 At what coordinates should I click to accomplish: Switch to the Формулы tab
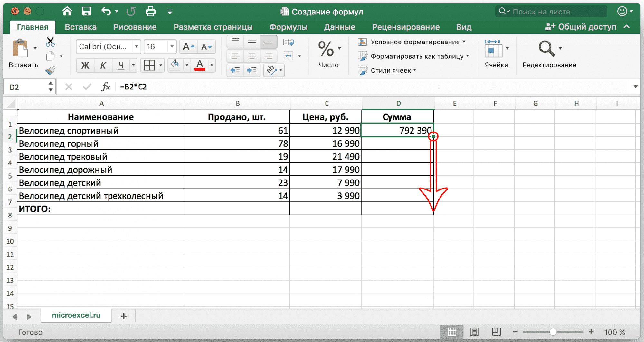[x=288, y=27]
